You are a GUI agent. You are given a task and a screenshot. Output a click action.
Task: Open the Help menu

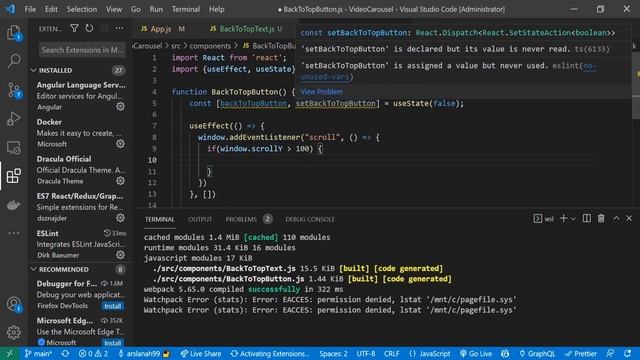pos(216,9)
